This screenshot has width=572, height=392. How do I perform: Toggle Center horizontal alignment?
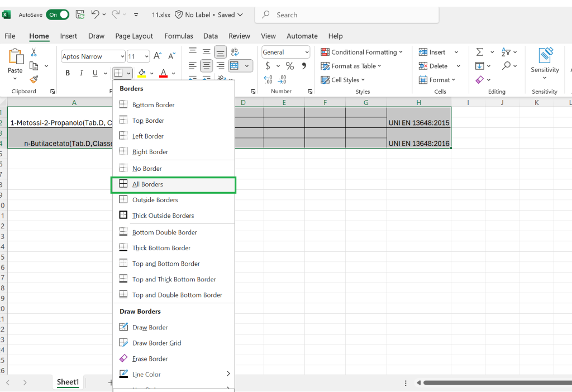pos(207,66)
